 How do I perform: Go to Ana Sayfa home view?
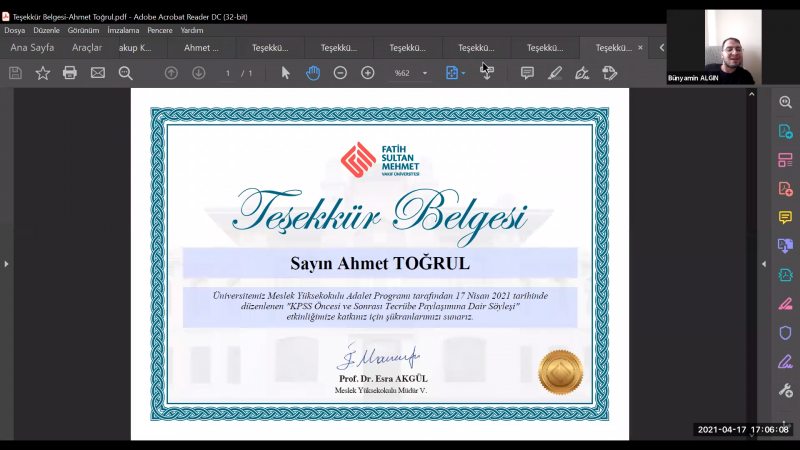click(32, 47)
